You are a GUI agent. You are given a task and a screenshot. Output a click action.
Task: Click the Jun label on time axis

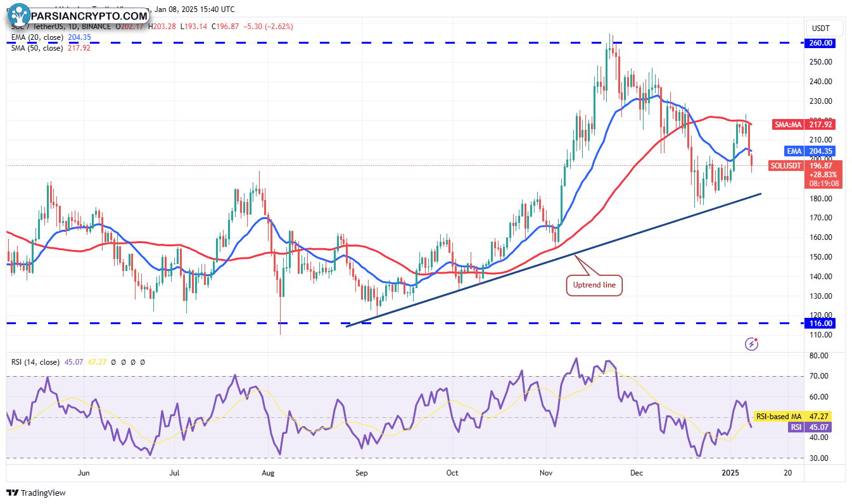pos(84,473)
